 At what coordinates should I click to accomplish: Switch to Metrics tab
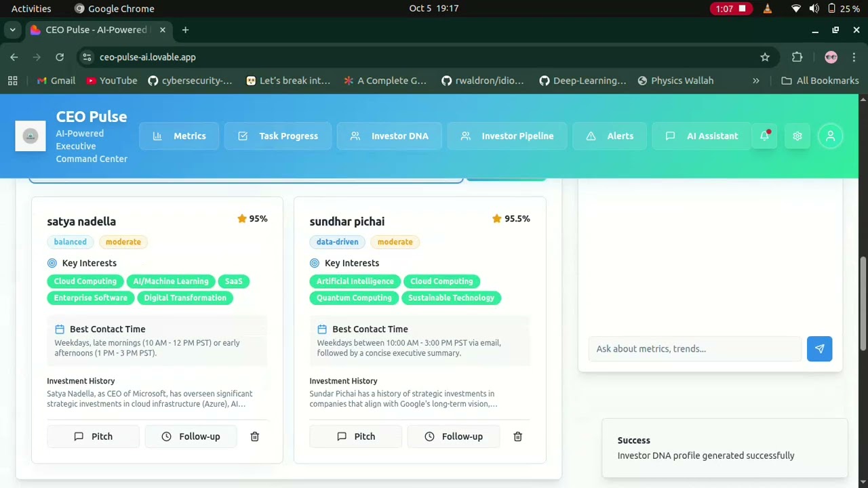pyautogui.click(x=180, y=136)
